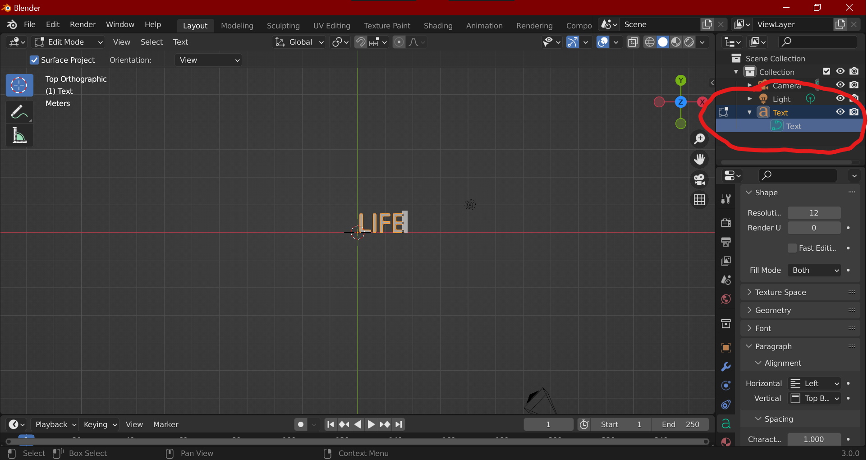The height and width of the screenshot is (460, 868).
Task: Hide the Light object with eye icon
Action: point(840,98)
